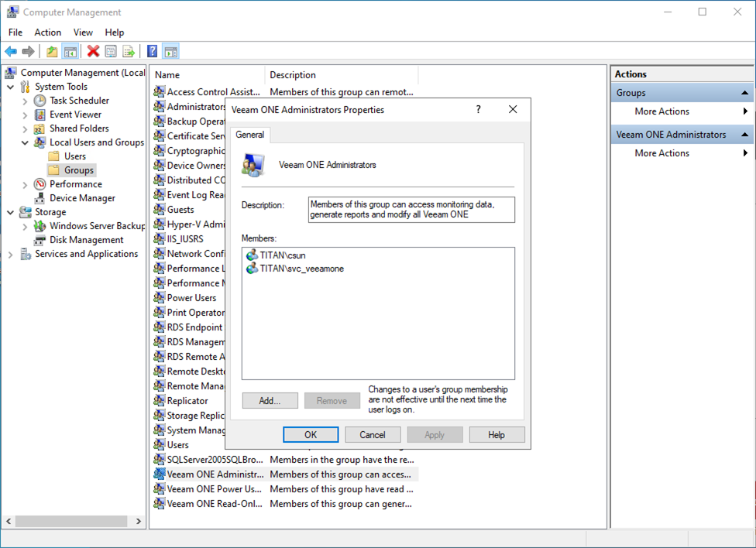Viewport: 756px width, 548px height.
Task: Collapse the Storage tree node
Action: pyautogui.click(x=11, y=213)
